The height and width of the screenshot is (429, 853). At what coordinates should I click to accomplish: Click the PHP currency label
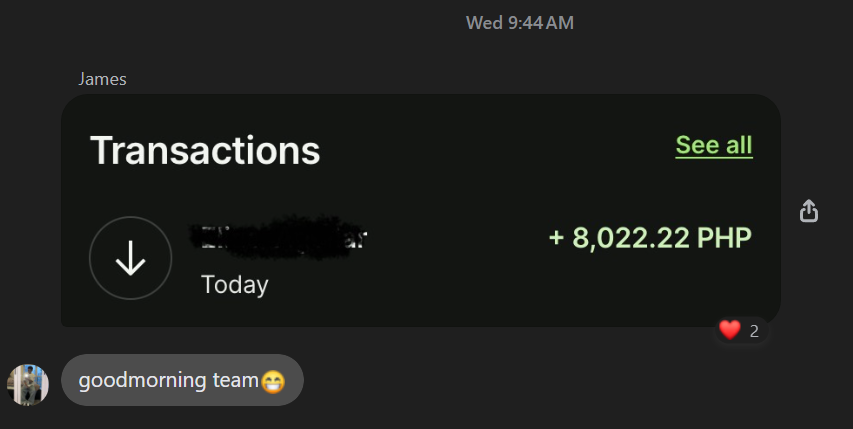(x=724, y=238)
